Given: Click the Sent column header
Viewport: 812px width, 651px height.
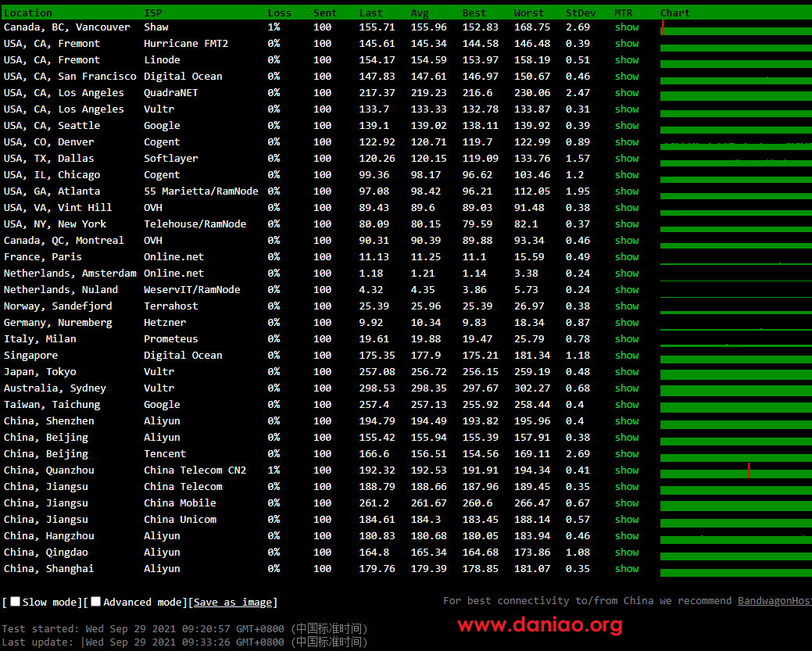Looking at the screenshot, I should [325, 13].
